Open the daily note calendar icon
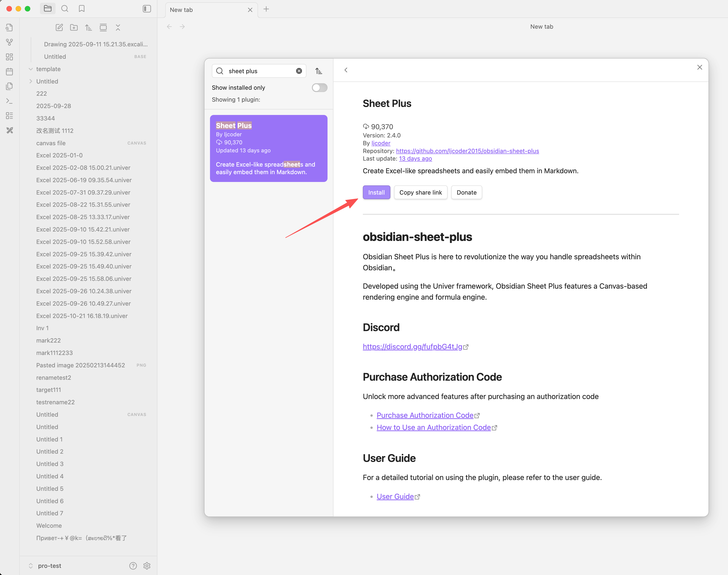The image size is (728, 575). (9, 71)
